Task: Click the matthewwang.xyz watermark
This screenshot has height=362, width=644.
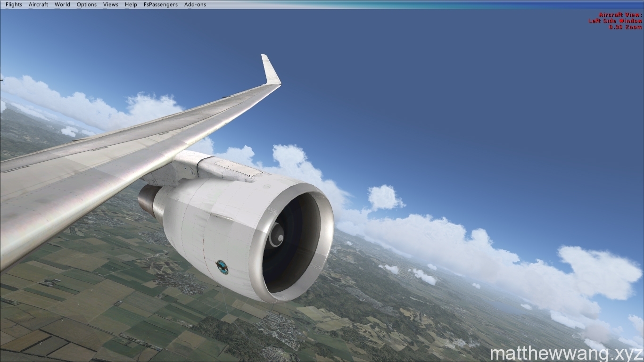Action: 566,354
